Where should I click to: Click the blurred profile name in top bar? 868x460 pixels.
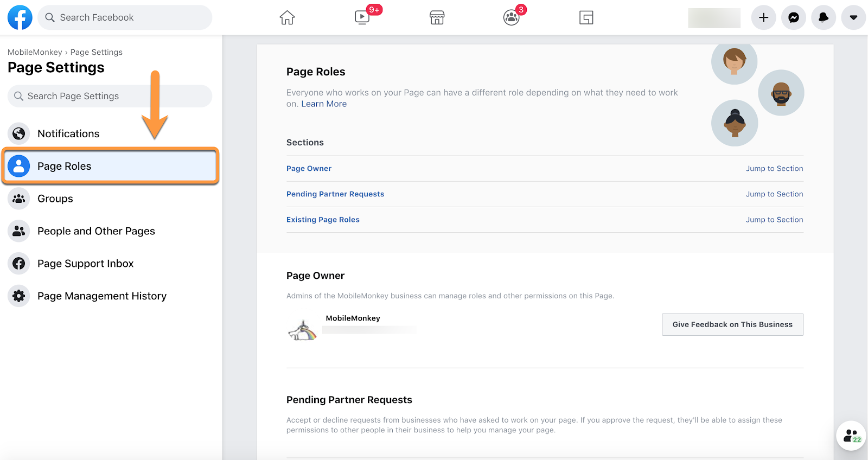714,18
